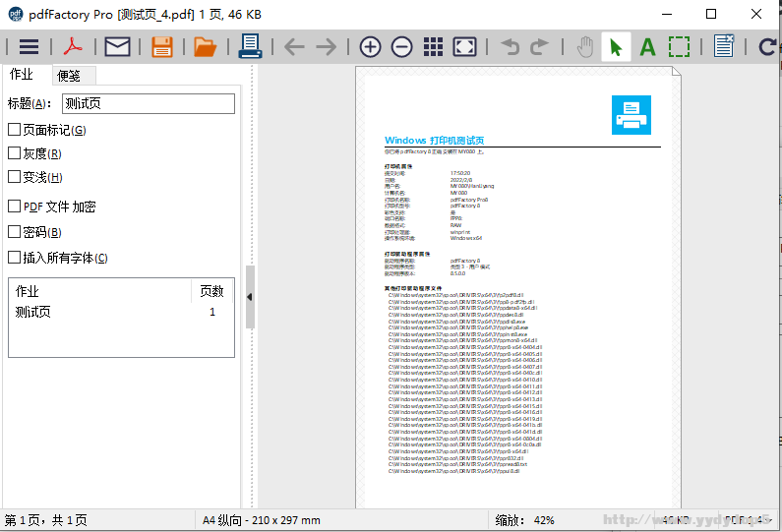The width and height of the screenshot is (782, 532).
Task: Click the refresh rotate icon
Action: point(767,47)
